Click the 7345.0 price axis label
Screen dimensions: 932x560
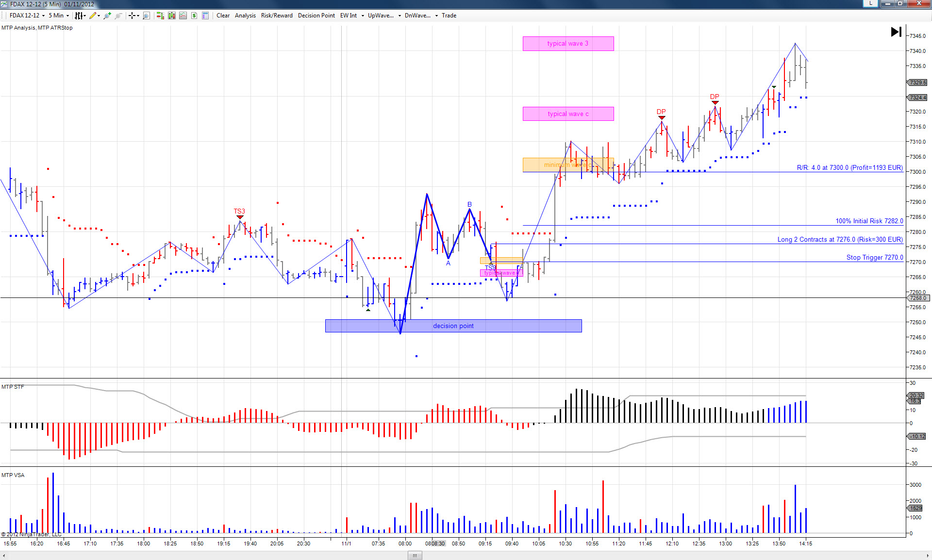pos(917,36)
